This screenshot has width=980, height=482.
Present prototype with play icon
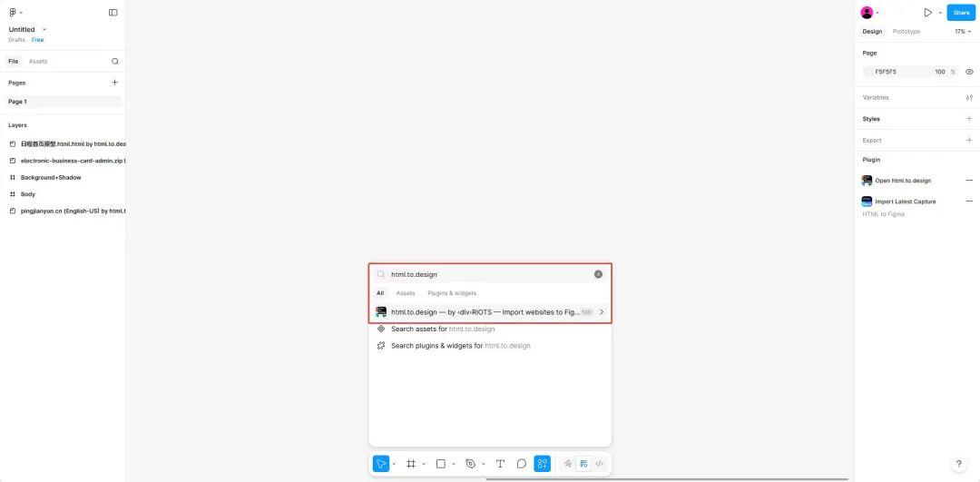click(928, 13)
